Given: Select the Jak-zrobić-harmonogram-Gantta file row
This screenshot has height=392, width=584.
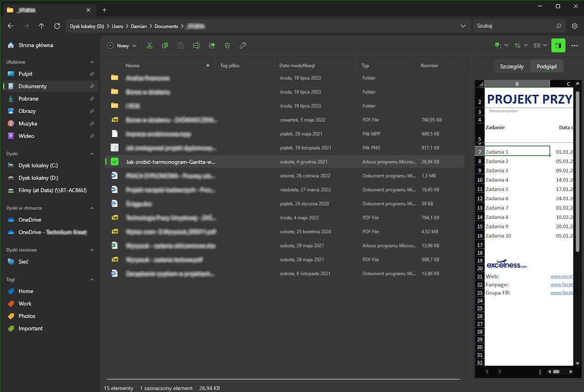Looking at the screenshot, I should click(285, 161).
